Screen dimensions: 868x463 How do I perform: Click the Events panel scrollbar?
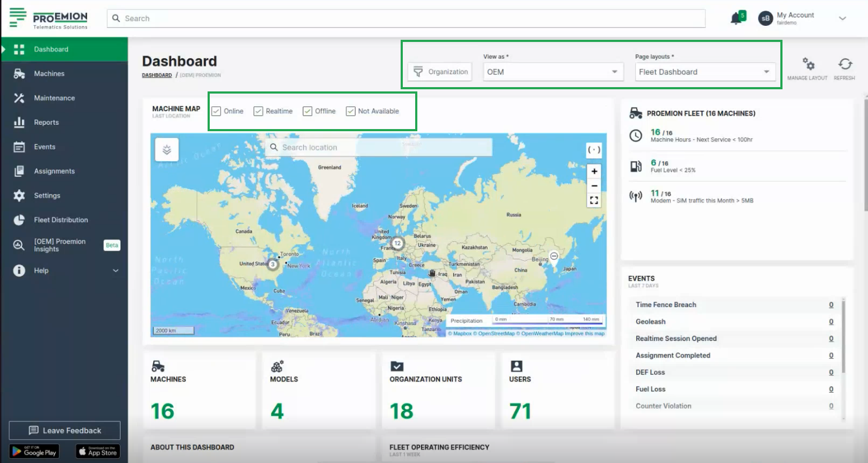pos(843,337)
